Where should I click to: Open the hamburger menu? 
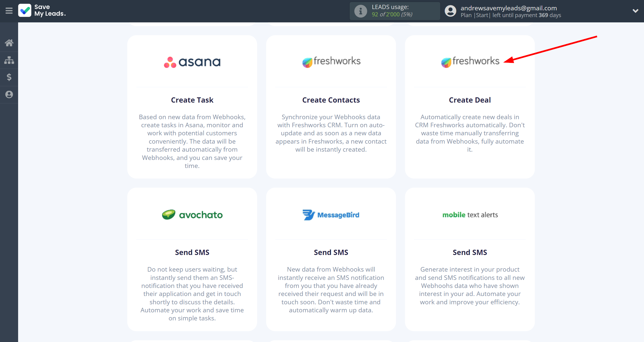coord(9,11)
